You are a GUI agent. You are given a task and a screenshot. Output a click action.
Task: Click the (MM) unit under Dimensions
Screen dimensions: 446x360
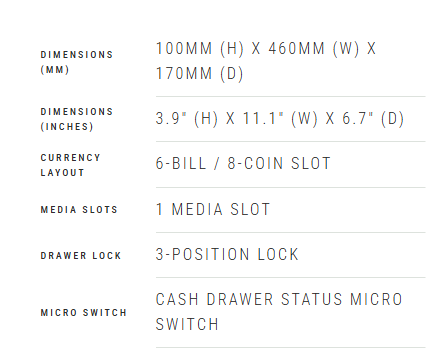pos(55,70)
